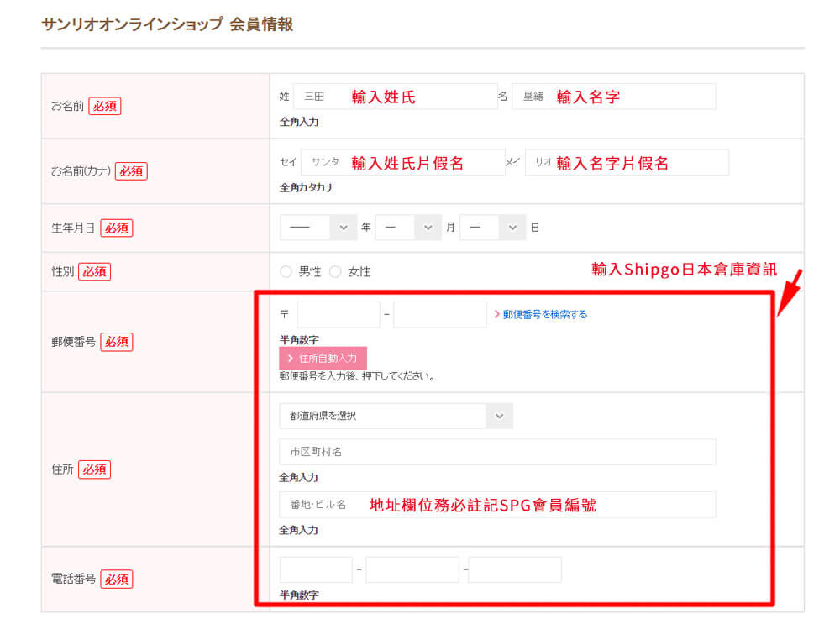The width and height of the screenshot is (840, 619).
Task: Click the 番地·ビル名 address field
Action: [x=497, y=505]
